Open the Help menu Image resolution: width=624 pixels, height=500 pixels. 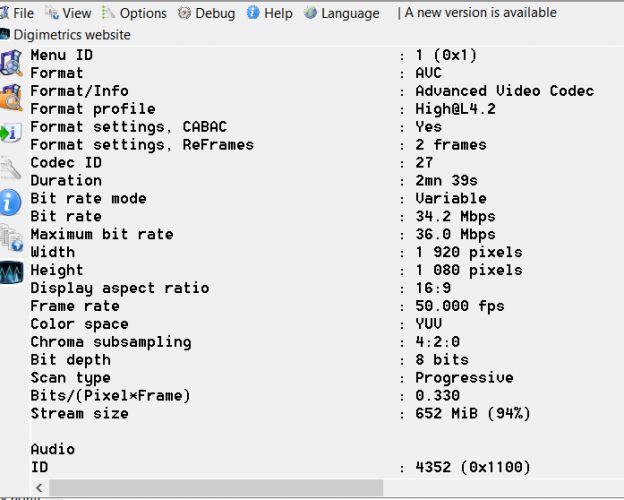click(x=269, y=13)
